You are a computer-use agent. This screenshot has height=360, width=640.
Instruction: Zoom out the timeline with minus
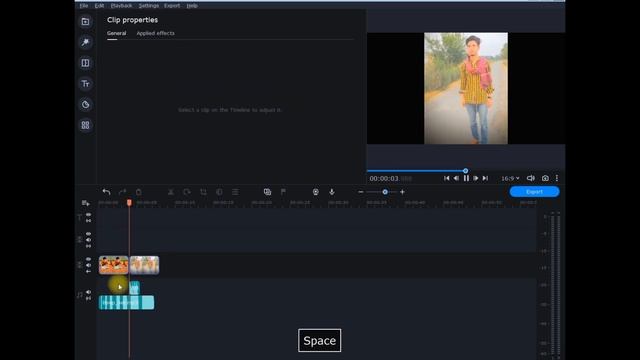click(x=361, y=192)
